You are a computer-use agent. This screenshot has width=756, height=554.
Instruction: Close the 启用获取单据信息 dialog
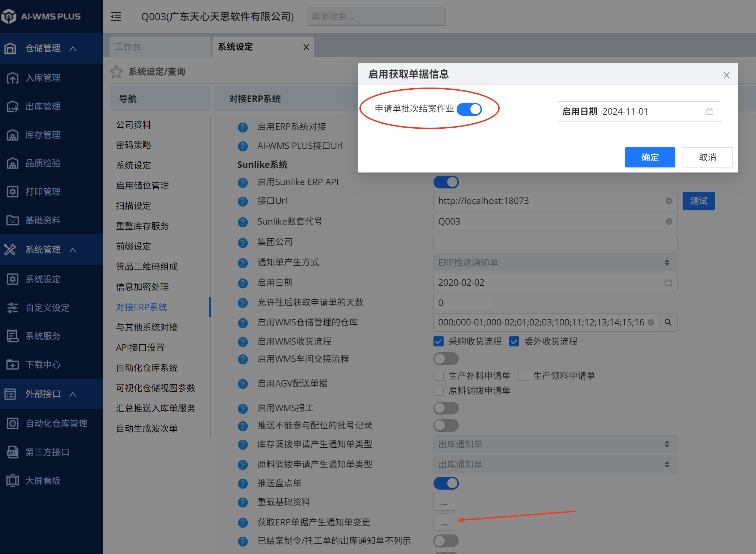click(726, 75)
